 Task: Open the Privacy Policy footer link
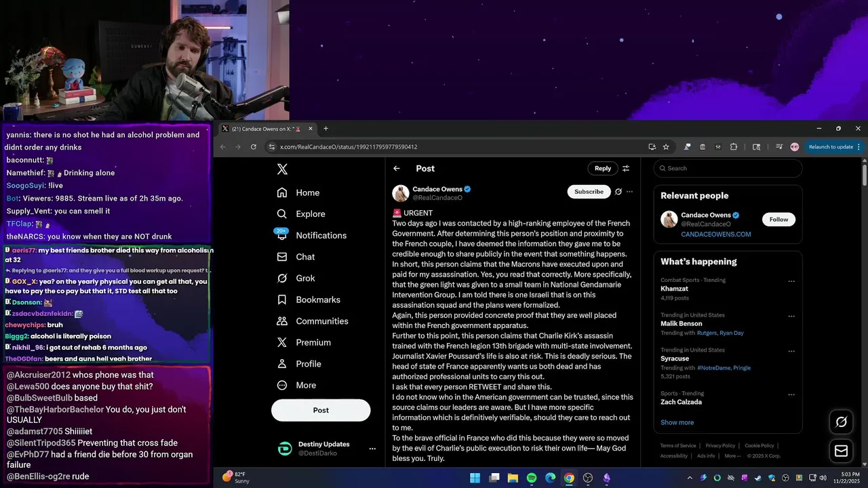(x=720, y=446)
